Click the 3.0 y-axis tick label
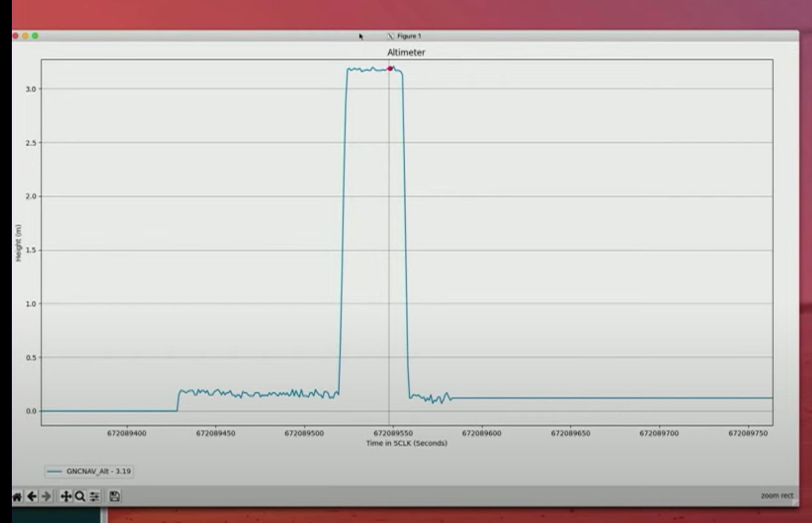The width and height of the screenshot is (812, 523). [30, 89]
